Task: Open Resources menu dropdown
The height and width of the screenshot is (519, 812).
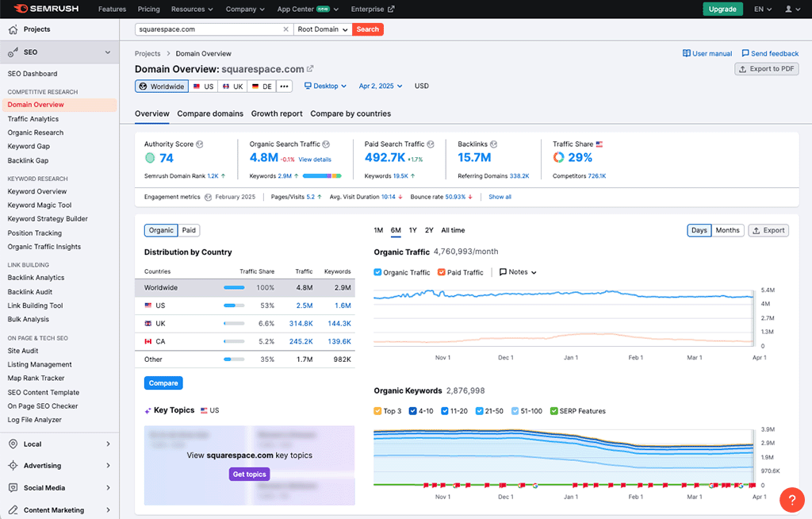Action: coord(192,10)
